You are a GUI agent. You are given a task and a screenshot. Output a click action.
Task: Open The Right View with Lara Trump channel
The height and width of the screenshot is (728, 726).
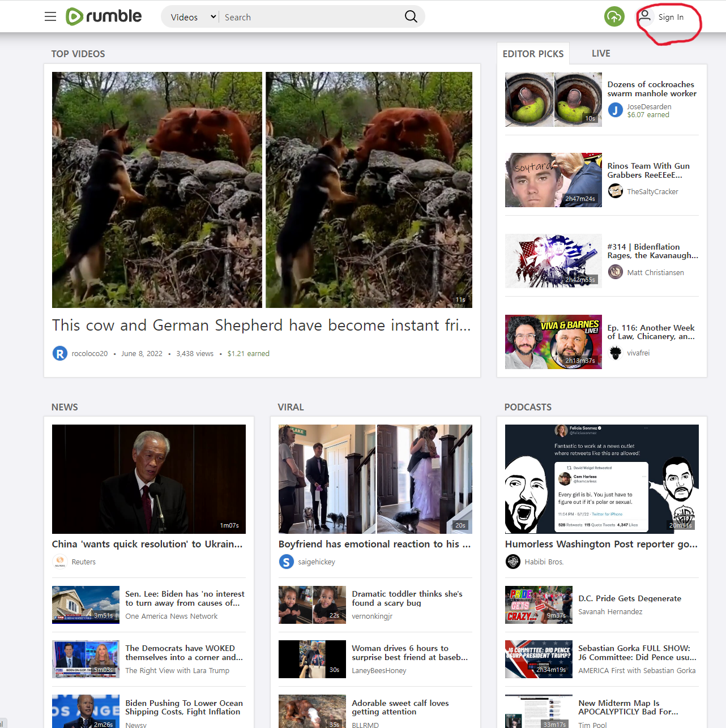pyautogui.click(x=177, y=671)
